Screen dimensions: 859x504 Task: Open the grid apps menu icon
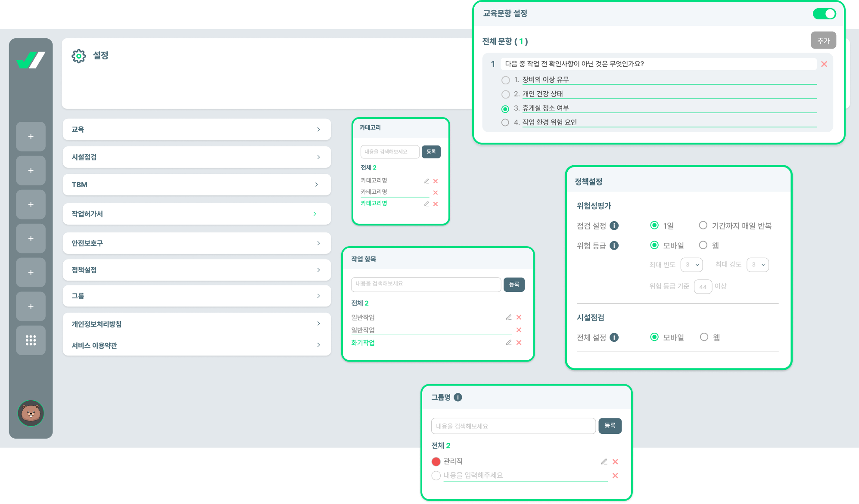click(x=31, y=340)
